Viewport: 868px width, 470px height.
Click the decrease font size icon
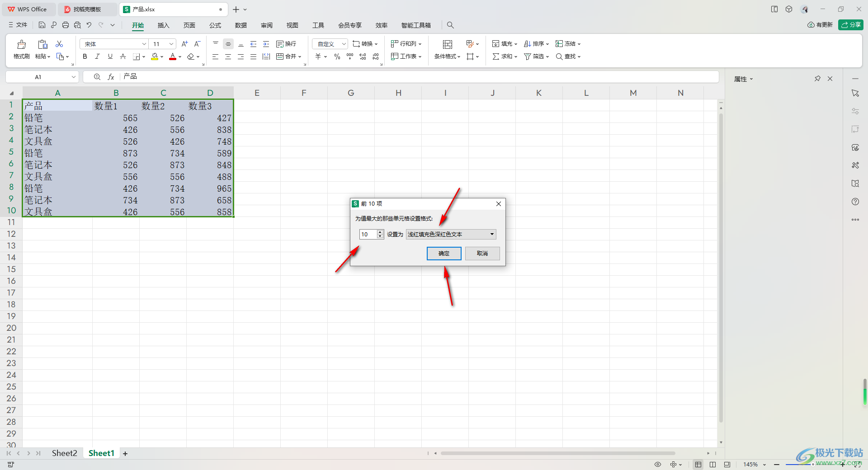click(197, 44)
